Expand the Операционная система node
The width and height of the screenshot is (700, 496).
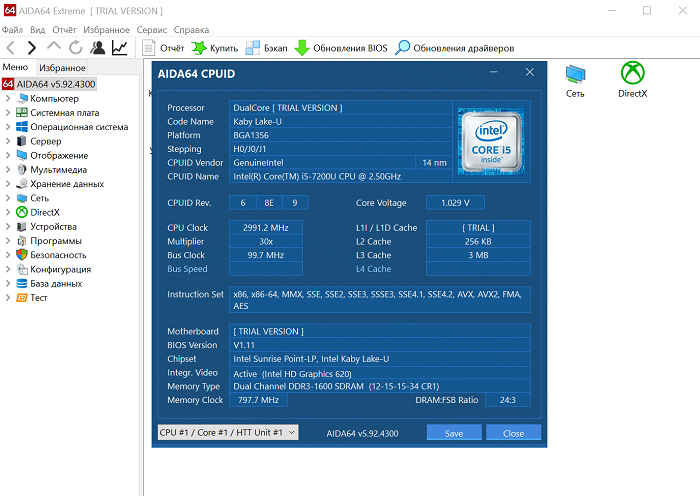point(8,127)
